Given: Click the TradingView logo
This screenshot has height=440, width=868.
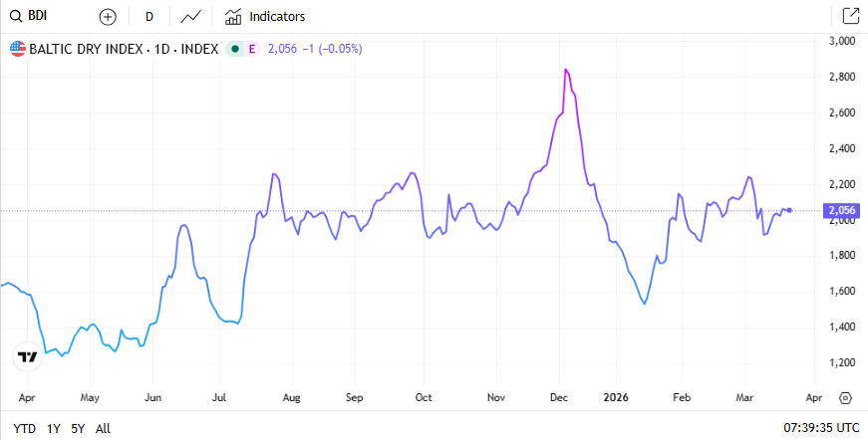Looking at the screenshot, I should coord(28,356).
